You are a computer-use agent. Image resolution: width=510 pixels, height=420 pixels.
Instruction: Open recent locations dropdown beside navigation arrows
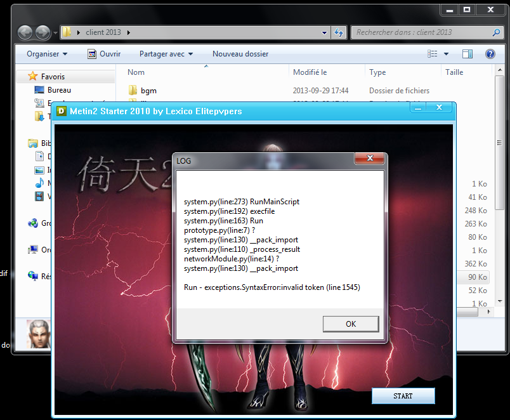[55, 33]
